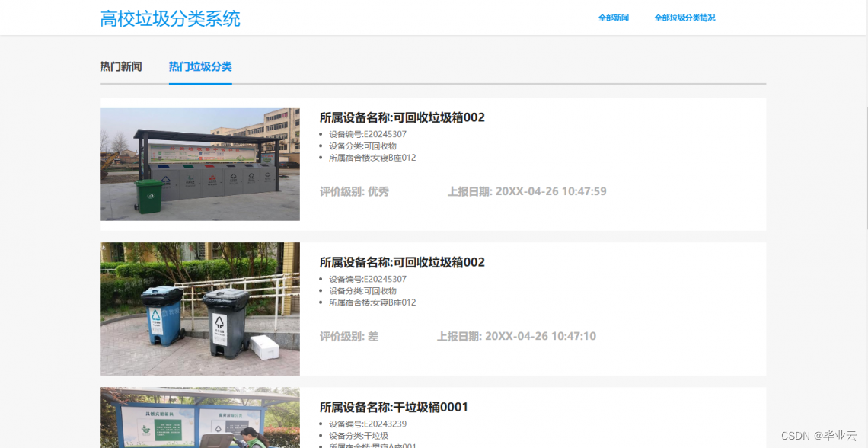The height and width of the screenshot is (448, 868).
Task: Click 评价级别: 差 label
Action: coord(349,336)
